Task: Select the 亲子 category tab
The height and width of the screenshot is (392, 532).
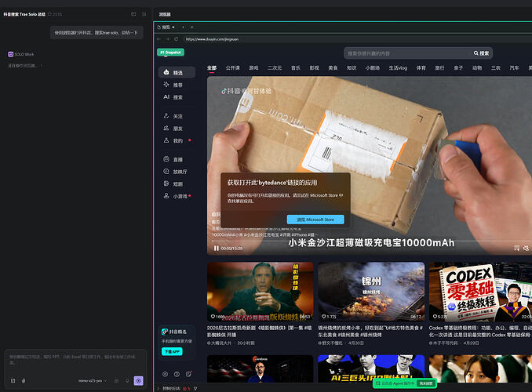Action: tap(458, 68)
